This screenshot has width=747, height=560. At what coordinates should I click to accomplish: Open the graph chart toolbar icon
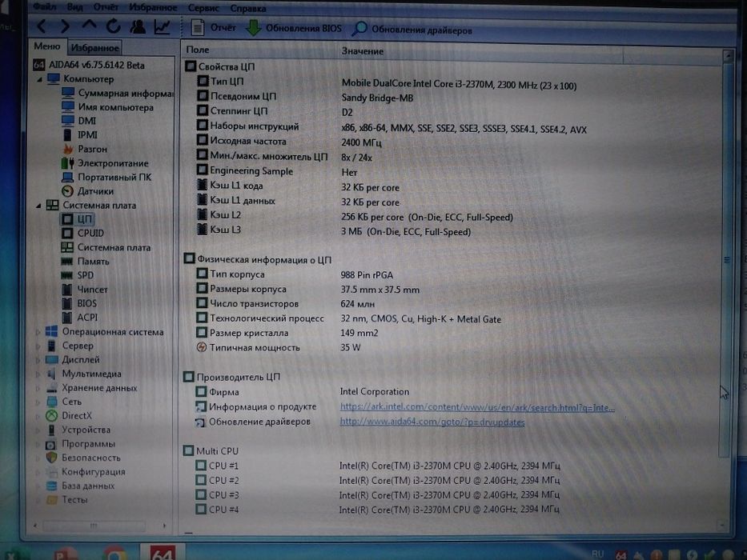(162, 26)
